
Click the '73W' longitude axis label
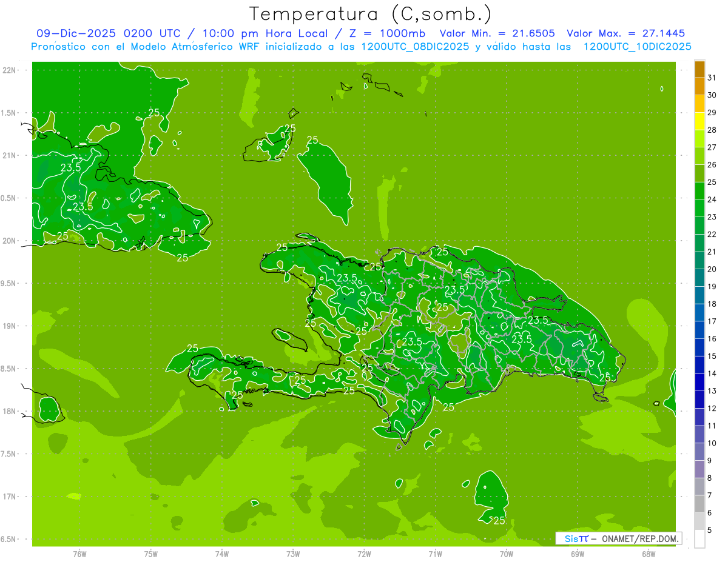coord(293,554)
